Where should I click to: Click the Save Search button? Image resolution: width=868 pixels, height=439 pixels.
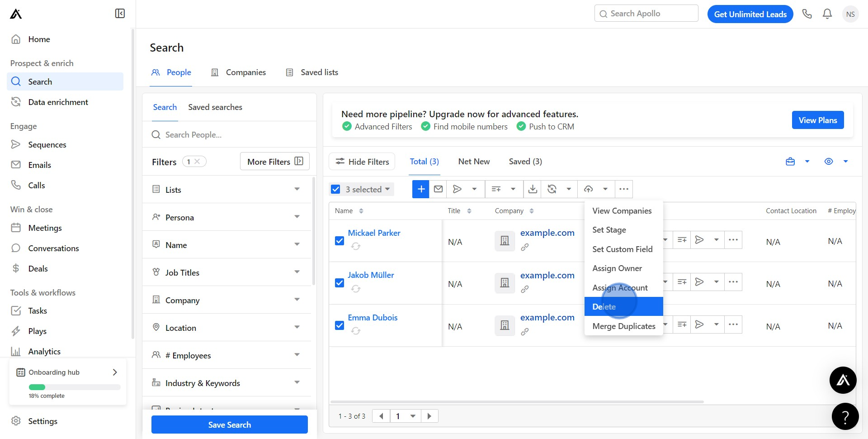(x=230, y=425)
